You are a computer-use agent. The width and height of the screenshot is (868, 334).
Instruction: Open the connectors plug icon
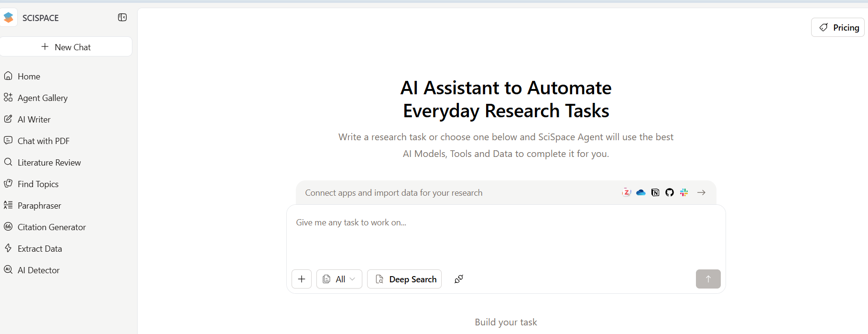[458, 279]
